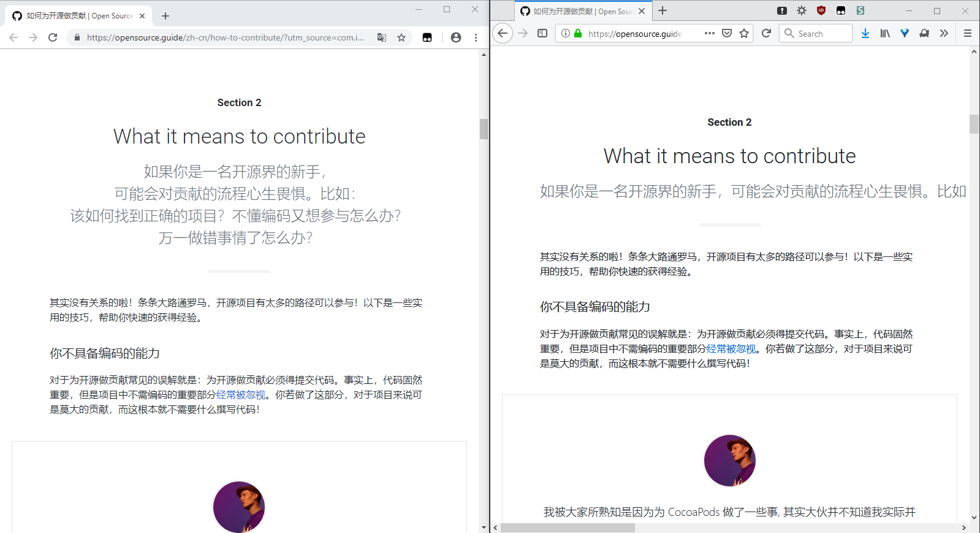Click the Firefox Search box
Screen dimensions: 980x533
click(816, 33)
